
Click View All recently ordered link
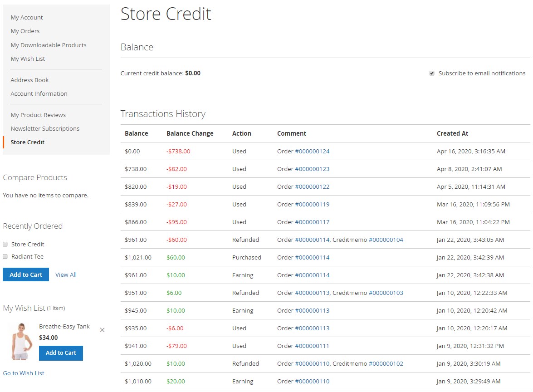pos(66,274)
